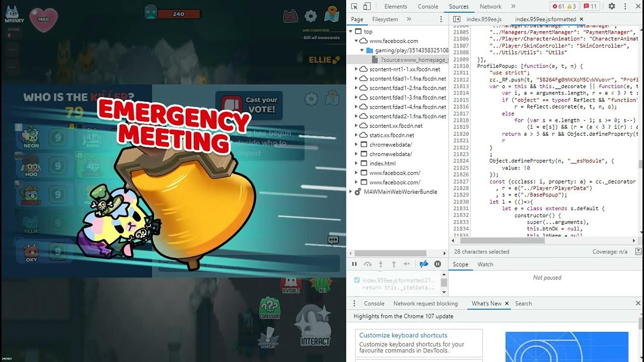644x362 pixels.
Task: Expand scontent.fdad1-1.fna.fbcdn.net node
Action: point(357,78)
